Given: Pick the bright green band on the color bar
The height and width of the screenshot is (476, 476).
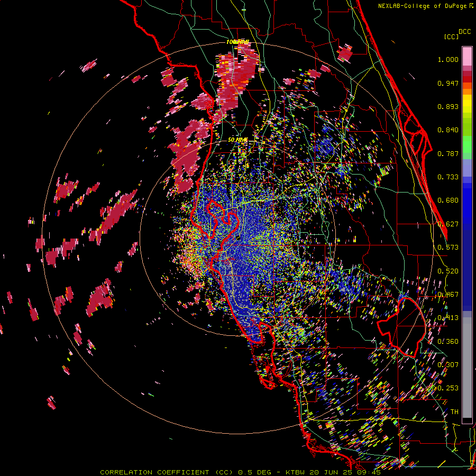Looking at the screenshot, I should click(467, 144).
